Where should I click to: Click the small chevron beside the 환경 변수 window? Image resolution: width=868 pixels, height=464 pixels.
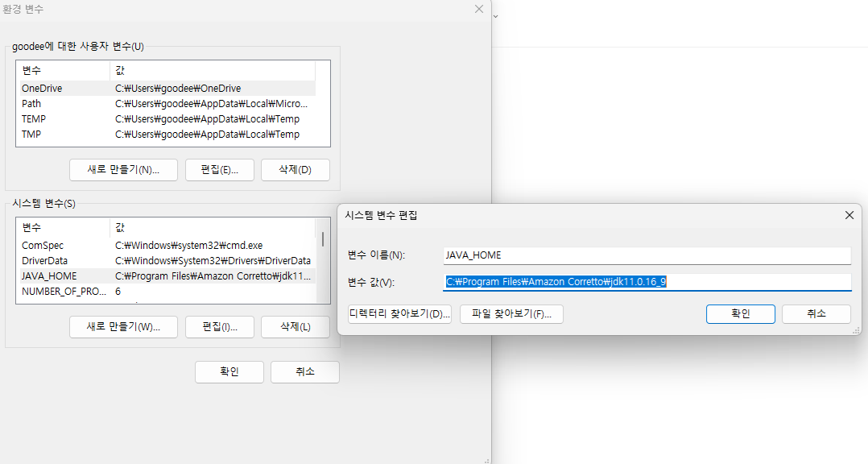[495, 16]
